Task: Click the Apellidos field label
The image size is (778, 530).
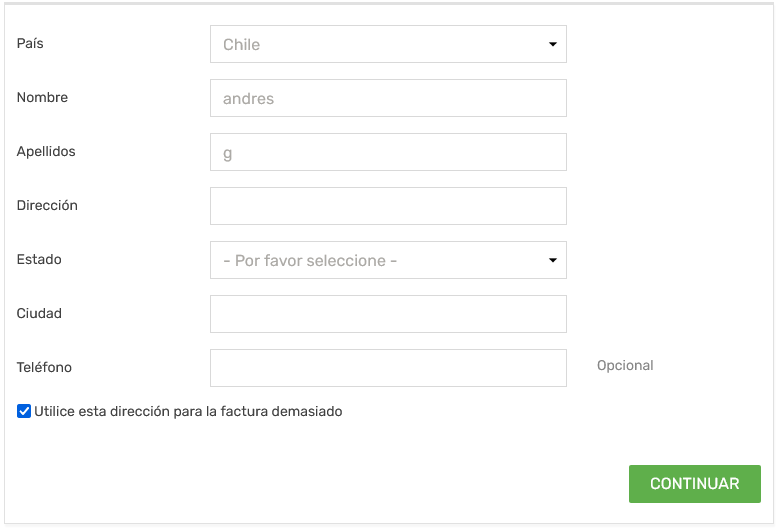Action: pos(46,152)
